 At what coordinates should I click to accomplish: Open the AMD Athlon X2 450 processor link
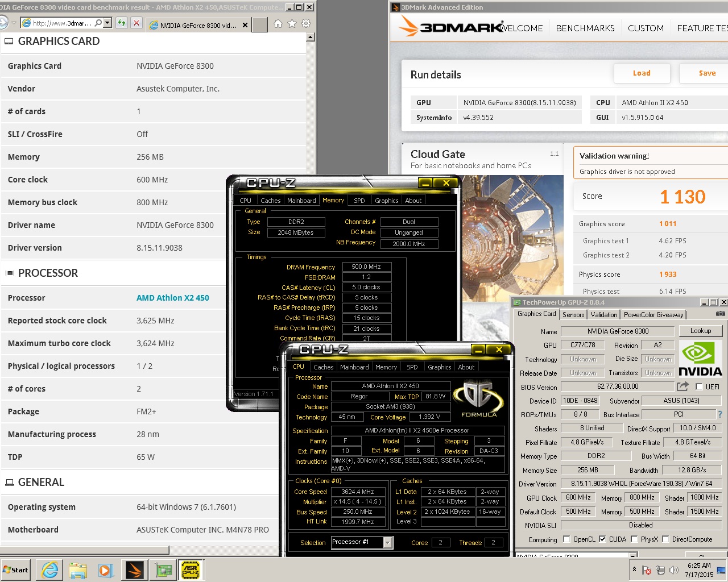(173, 298)
